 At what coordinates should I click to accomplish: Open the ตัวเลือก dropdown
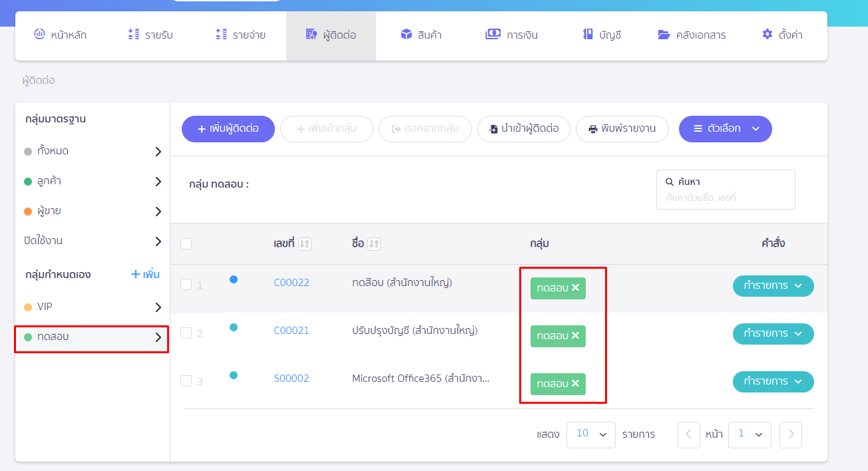tap(725, 129)
